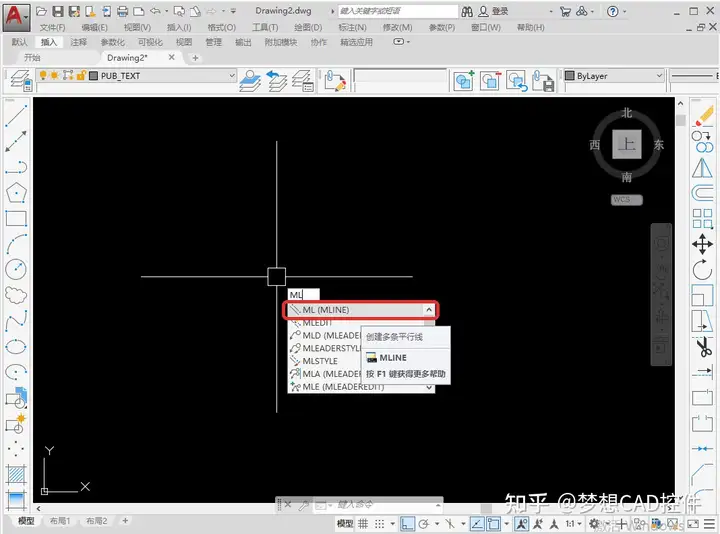Select the Revision Cloud tool
Image resolution: width=720 pixels, height=534 pixels.
(16, 295)
